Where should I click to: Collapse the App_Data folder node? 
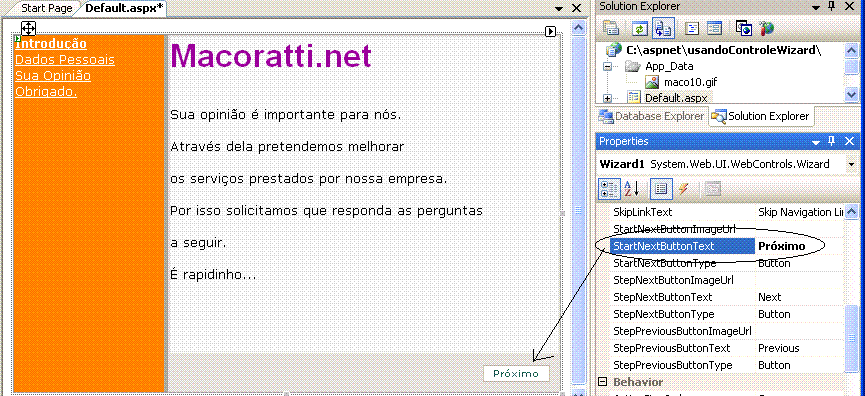click(x=608, y=67)
